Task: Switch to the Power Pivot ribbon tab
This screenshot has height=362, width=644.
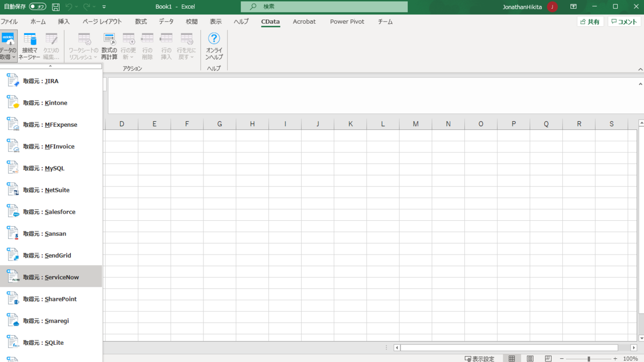Action: point(347,21)
